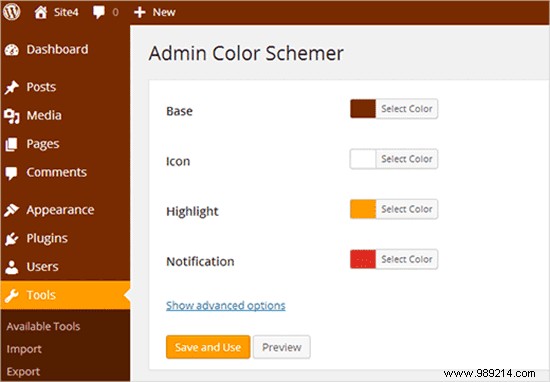Click the brown Base color swatch
The height and width of the screenshot is (382, 550).
click(x=363, y=109)
